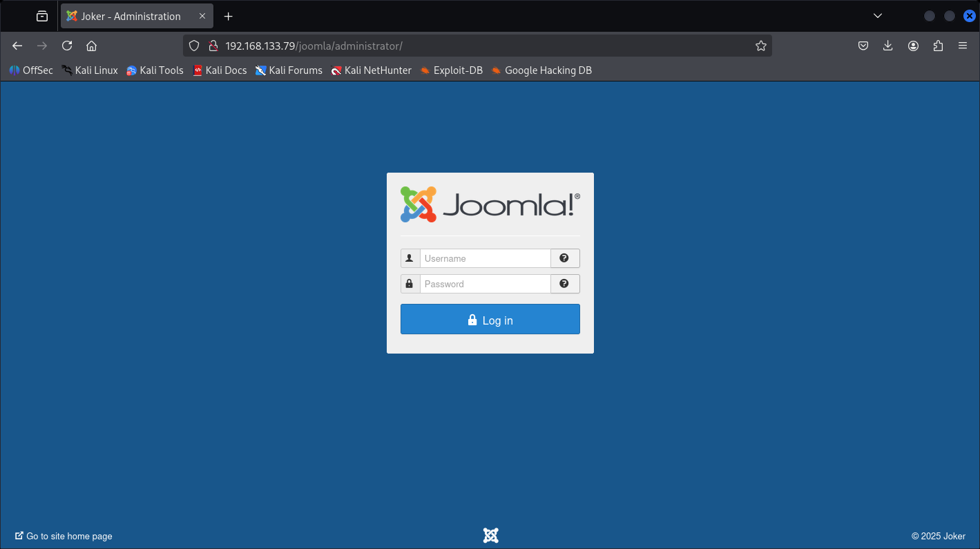Screen dimensions: 980x549
Task: Select the Joker - Administration tab
Action: pos(136,16)
